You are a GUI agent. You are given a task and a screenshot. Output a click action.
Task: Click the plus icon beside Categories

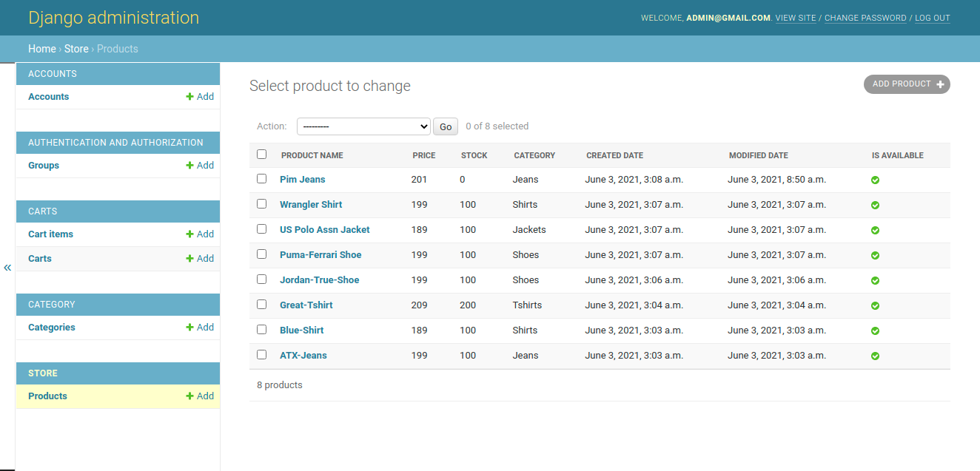(x=190, y=328)
